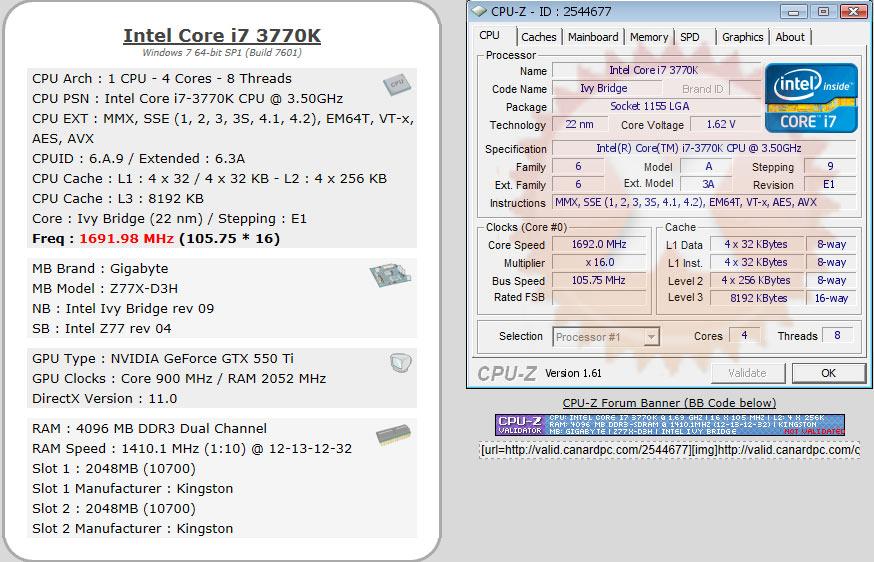874x562 pixels.
Task: Switch to the Mainboard tab
Action: [x=593, y=37]
